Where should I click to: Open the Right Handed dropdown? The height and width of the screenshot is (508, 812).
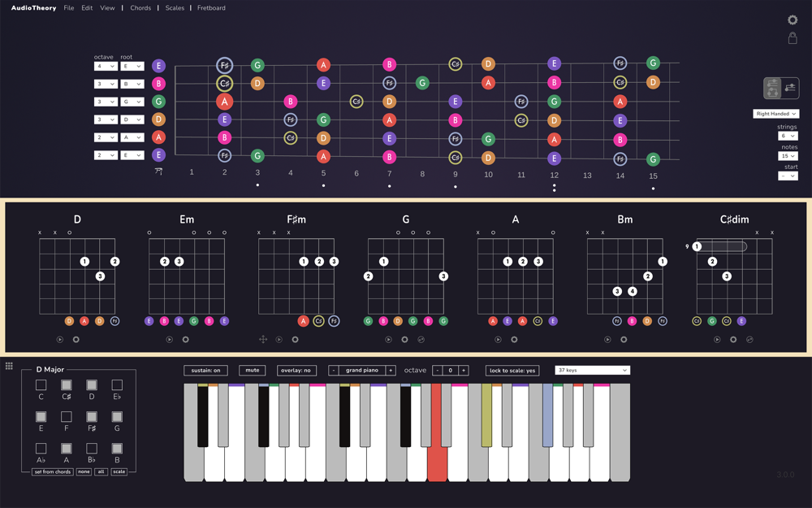775,114
